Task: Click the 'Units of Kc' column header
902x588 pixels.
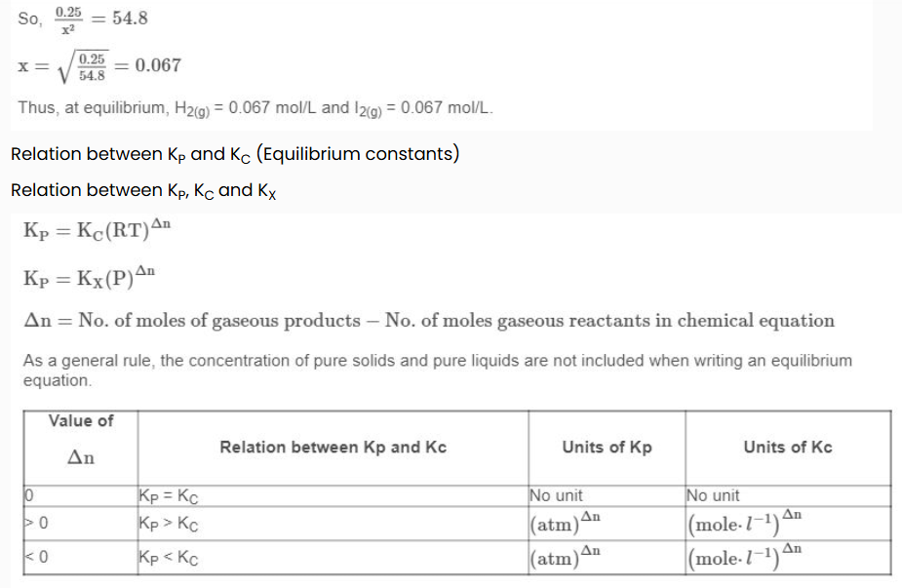Action: click(x=788, y=448)
